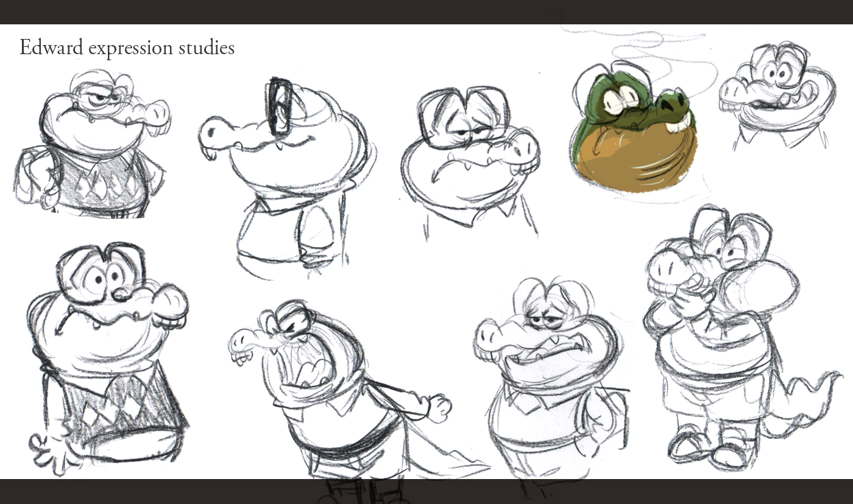The width and height of the screenshot is (853, 504).
Task: Click the thick black glasses on the profile sketch
Action: [280, 107]
